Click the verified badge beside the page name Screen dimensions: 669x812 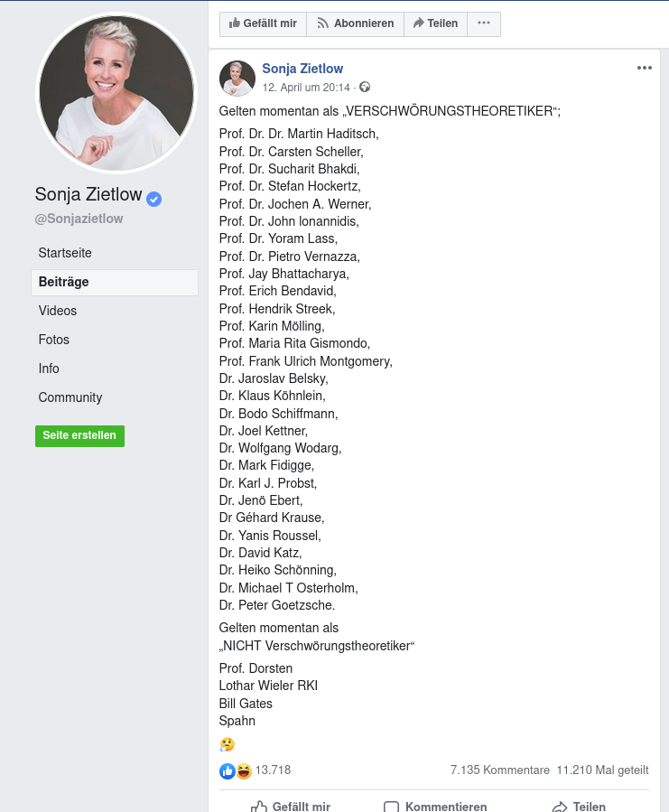click(154, 199)
